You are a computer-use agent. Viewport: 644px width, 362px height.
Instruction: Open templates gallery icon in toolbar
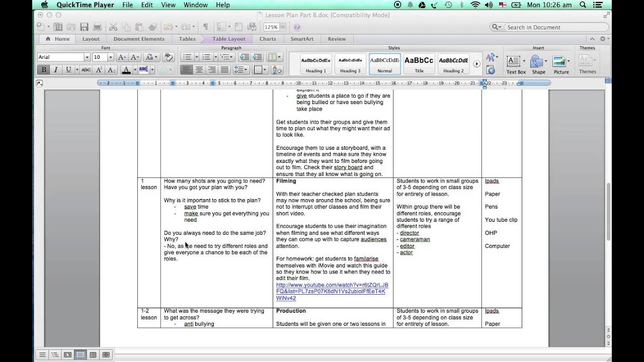pyautogui.click(x=58, y=27)
